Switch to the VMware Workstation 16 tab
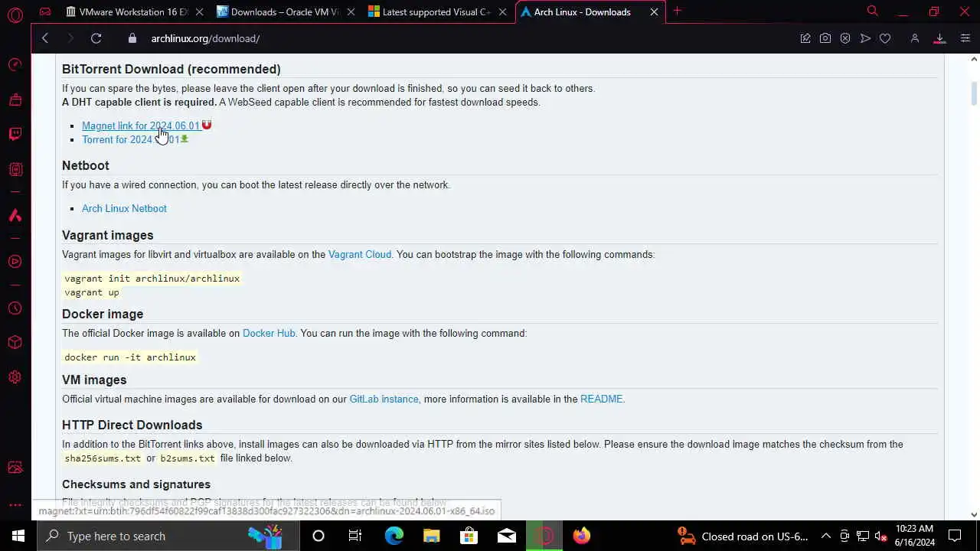The height and width of the screenshot is (551, 980). point(133,12)
